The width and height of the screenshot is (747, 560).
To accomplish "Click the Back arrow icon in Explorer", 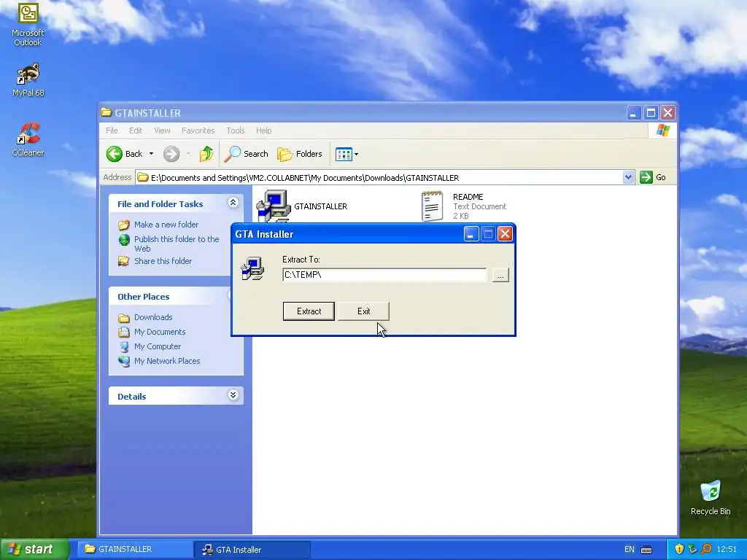I will [x=115, y=154].
